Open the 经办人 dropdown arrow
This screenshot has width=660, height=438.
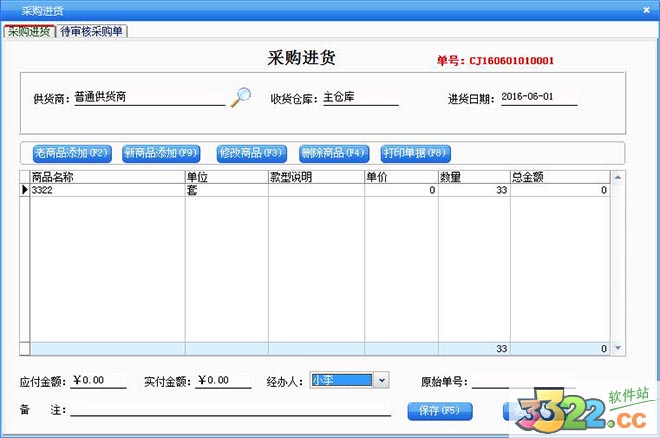381,380
